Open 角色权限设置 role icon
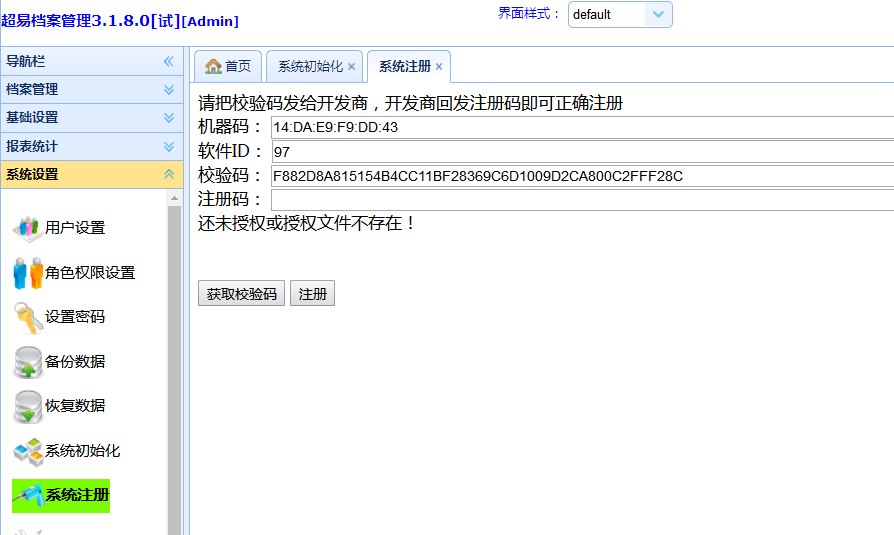894x535 pixels. click(27, 273)
